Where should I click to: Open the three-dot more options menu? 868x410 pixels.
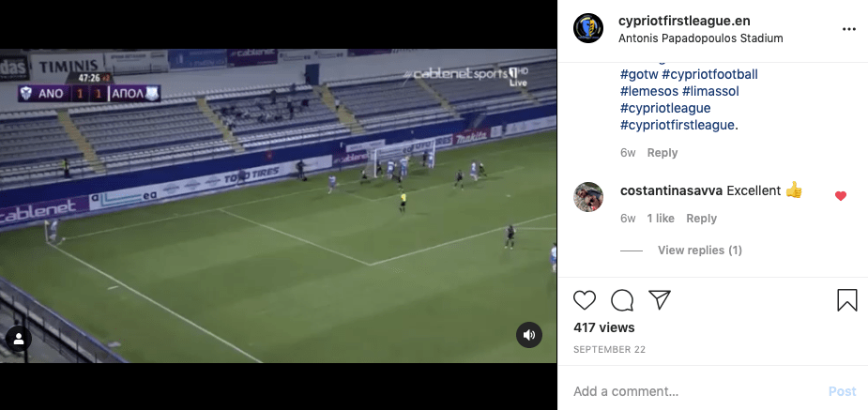[849, 29]
